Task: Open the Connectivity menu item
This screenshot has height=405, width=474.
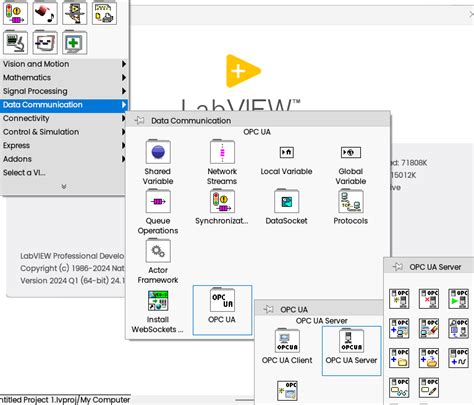Action: [64, 118]
